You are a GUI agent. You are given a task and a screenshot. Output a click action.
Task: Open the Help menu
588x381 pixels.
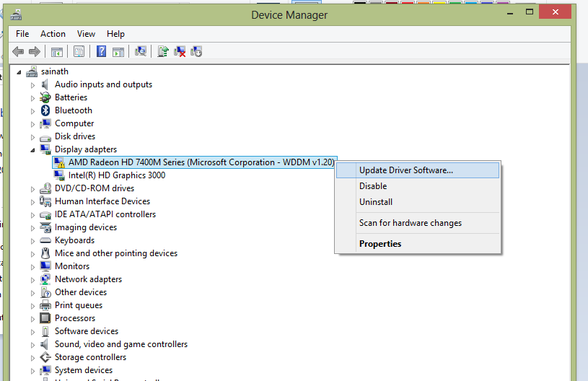point(115,34)
